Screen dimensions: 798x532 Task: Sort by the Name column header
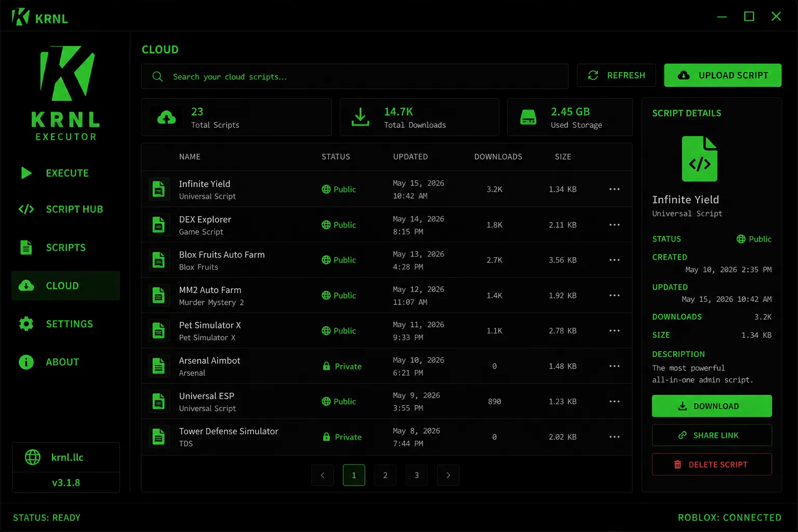pyautogui.click(x=190, y=157)
